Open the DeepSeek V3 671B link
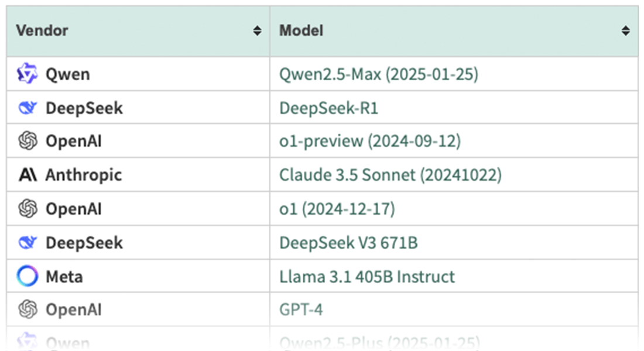Image resolution: width=644 pixels, height=351 pixels. (x=348, y=243)
